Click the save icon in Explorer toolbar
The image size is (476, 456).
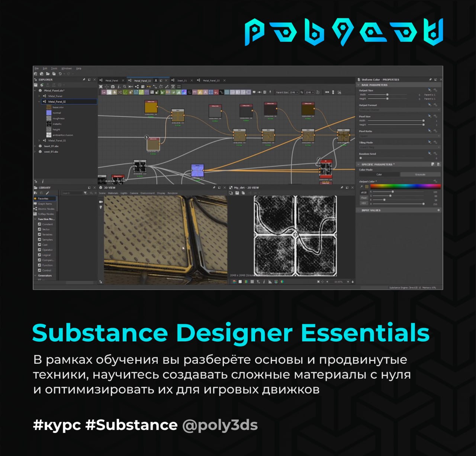[x=36, y=85]
